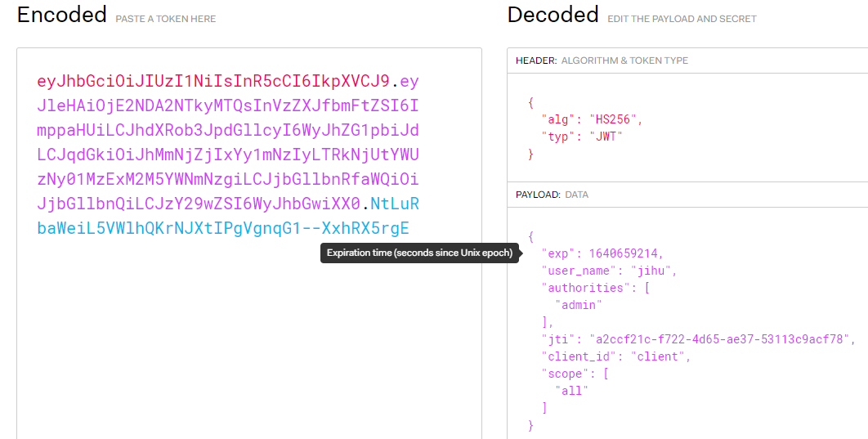This screenshot has width=868, height=439.
Task: Click the "client_id": "client" line
Action: coord(616,356)
